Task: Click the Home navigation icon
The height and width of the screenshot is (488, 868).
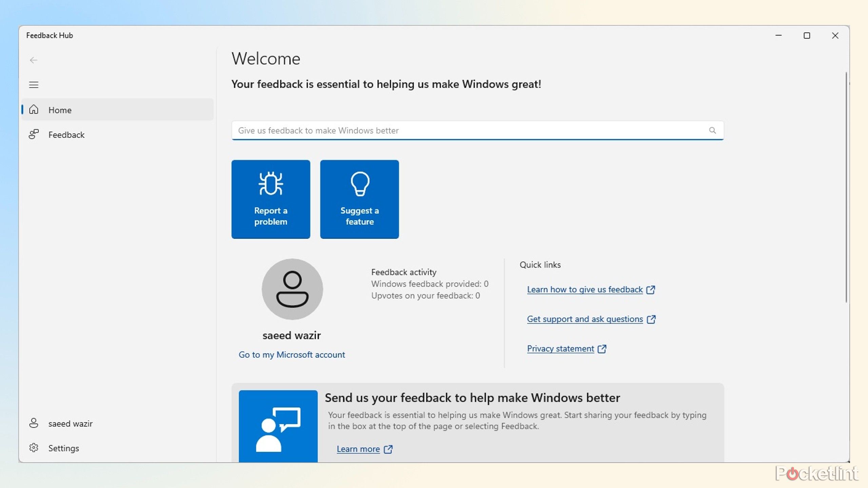Action: coord(34,110)
